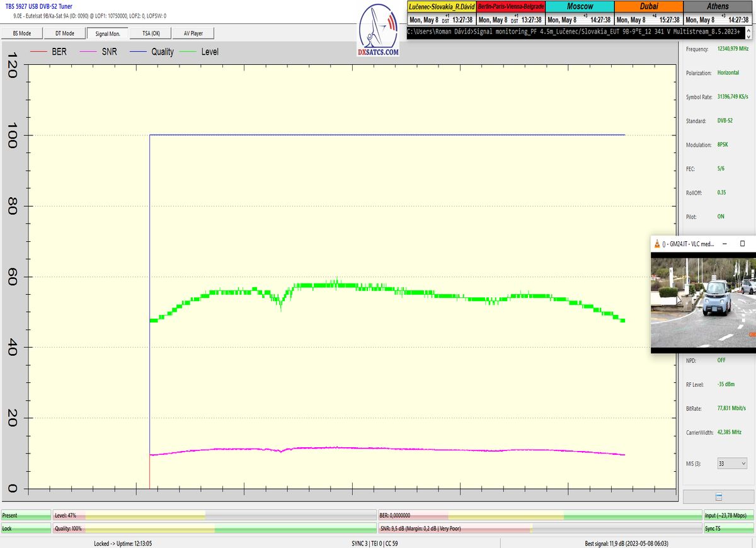Minimize the VLC media player window
The width and height of the screenshot is (756, 548).
[724, 243]
